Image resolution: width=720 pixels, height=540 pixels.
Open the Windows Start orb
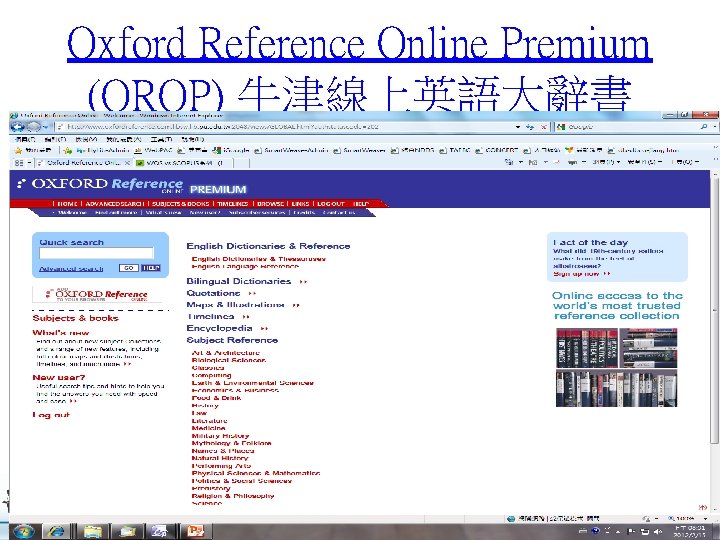coord(22,531)
